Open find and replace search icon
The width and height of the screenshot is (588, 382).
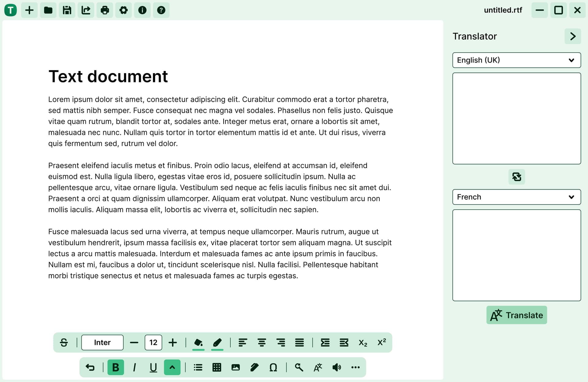[x=299, y=367]
